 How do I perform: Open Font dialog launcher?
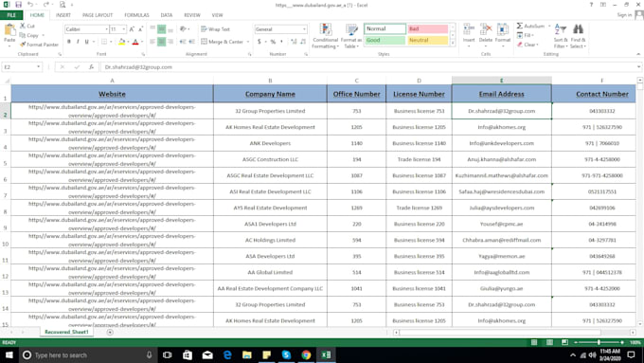pyautogui.click(x=143, y=54)
